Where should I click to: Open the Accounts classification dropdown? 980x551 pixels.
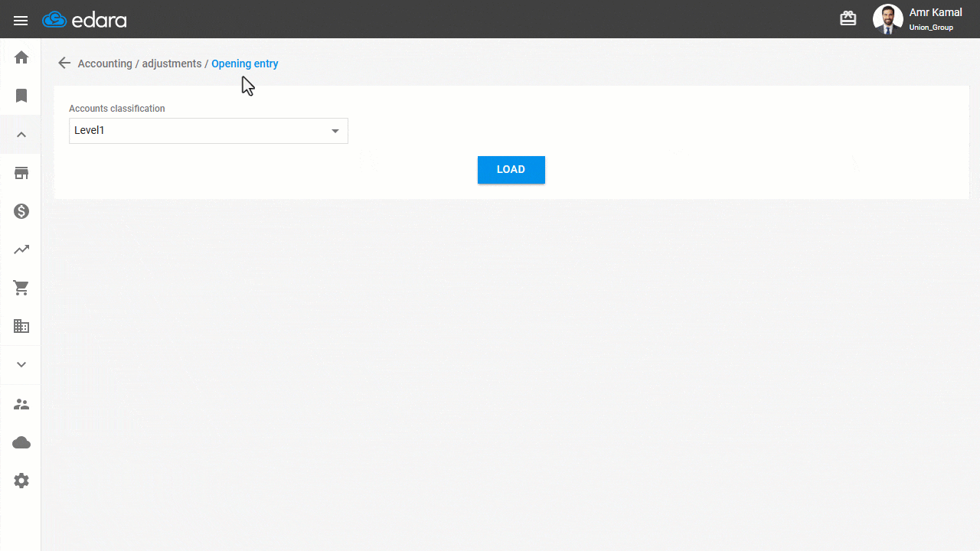tap(208, 131)
